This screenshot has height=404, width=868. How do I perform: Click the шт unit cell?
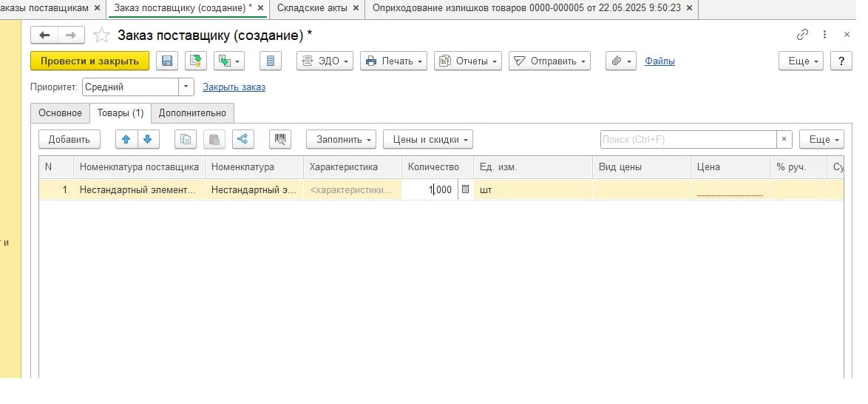click(x=533, y=189)
